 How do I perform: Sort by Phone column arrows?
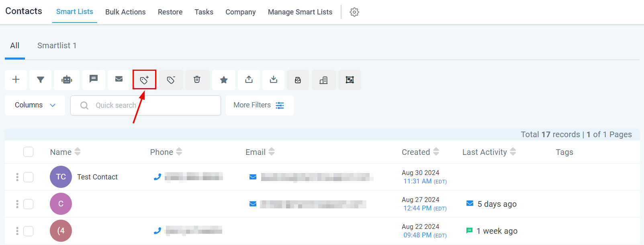click(x=179, y=152)
